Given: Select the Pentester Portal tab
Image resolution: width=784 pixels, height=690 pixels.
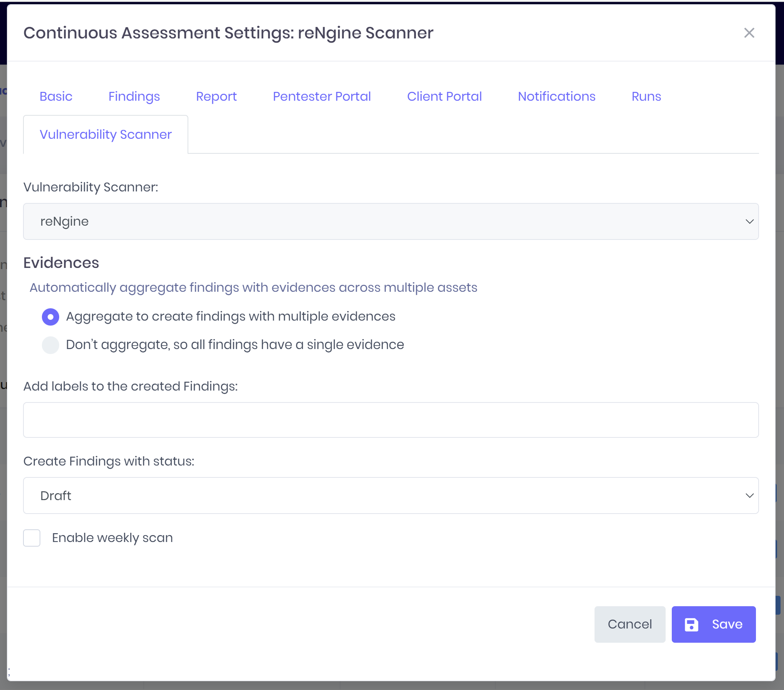Looking at the screenshot, I should coord(322,96).
